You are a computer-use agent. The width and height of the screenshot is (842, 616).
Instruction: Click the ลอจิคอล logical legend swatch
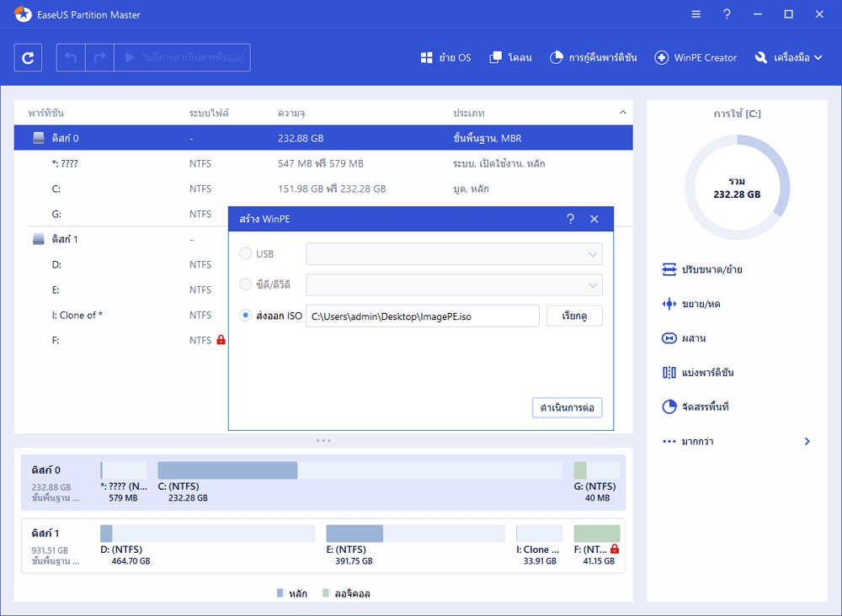tap(325, 593)
